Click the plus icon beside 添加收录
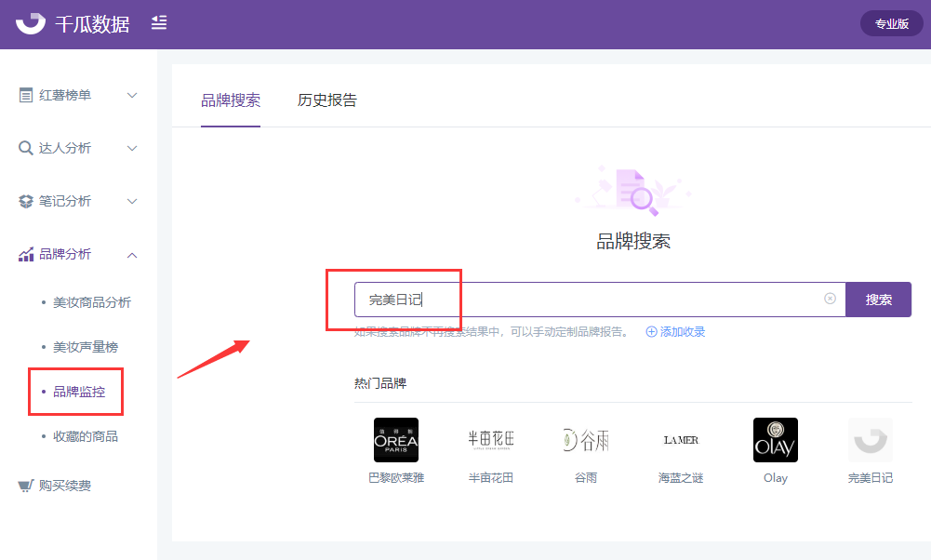The width and height of the screenshot is (931, 560). click(651, 332)
